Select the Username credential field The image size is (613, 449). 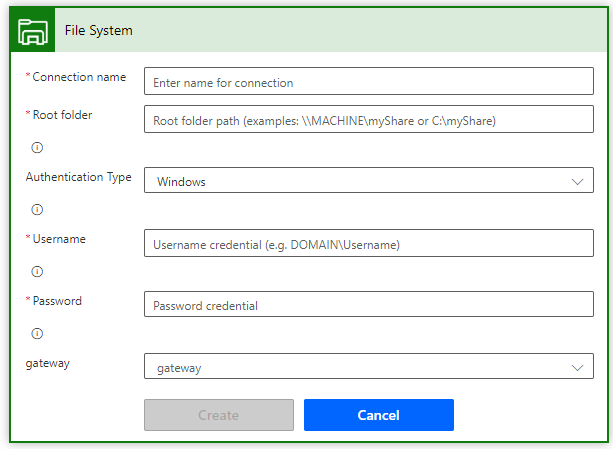click(368, 244)
